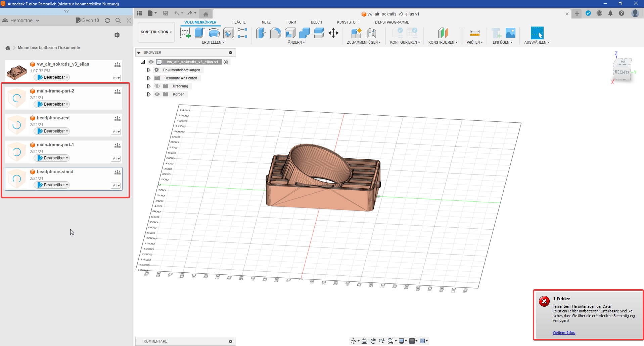644x346 pixels.
Task: Open the Konstruktion dropdown
Action: point(156,32)
